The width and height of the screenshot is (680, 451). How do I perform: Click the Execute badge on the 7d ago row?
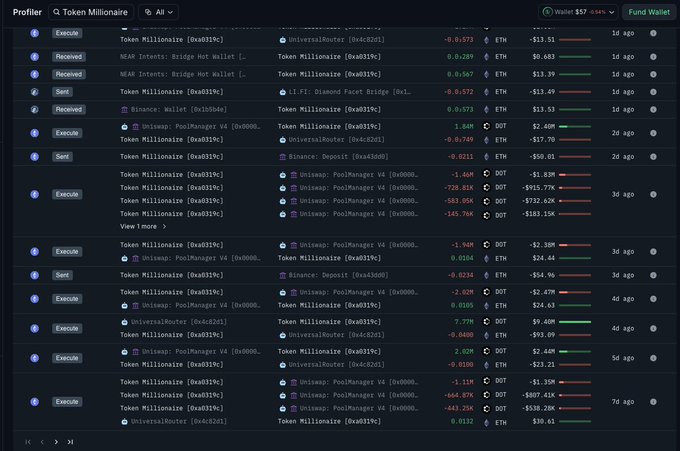[x=67, y=402]
